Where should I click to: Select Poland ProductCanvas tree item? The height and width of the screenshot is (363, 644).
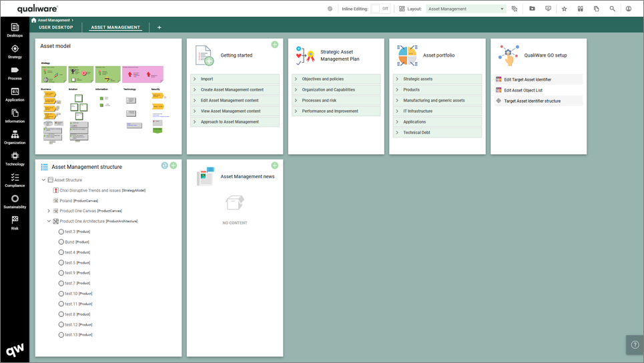pos(75,201)
